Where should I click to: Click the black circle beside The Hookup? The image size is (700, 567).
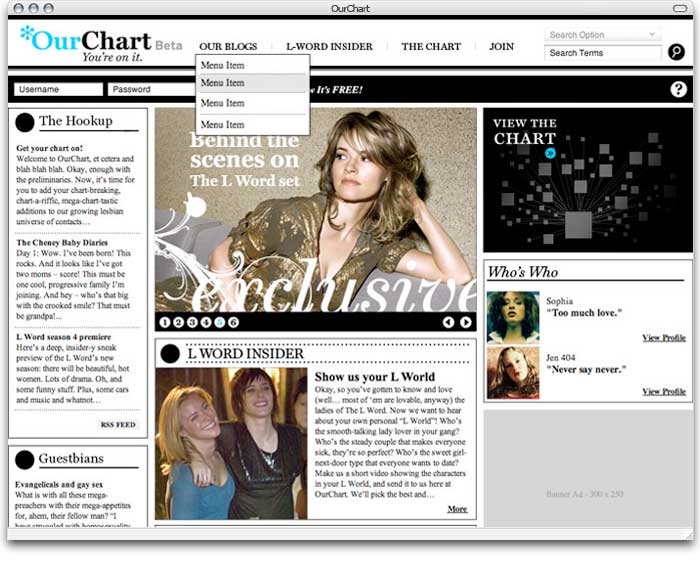click(x=25, y=122)
